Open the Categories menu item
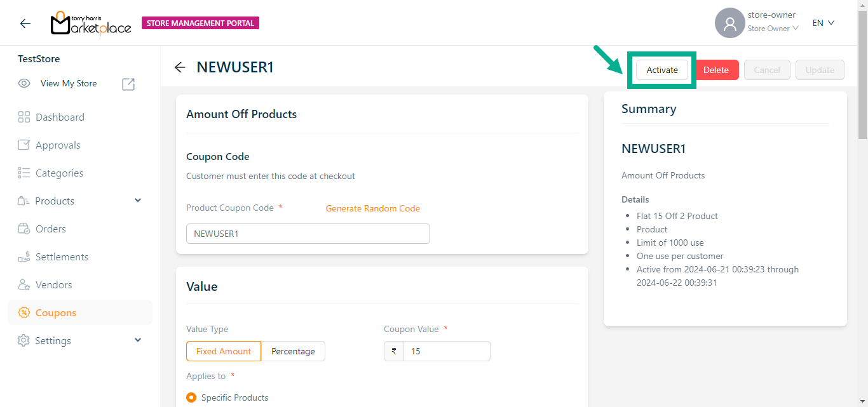 59,173
